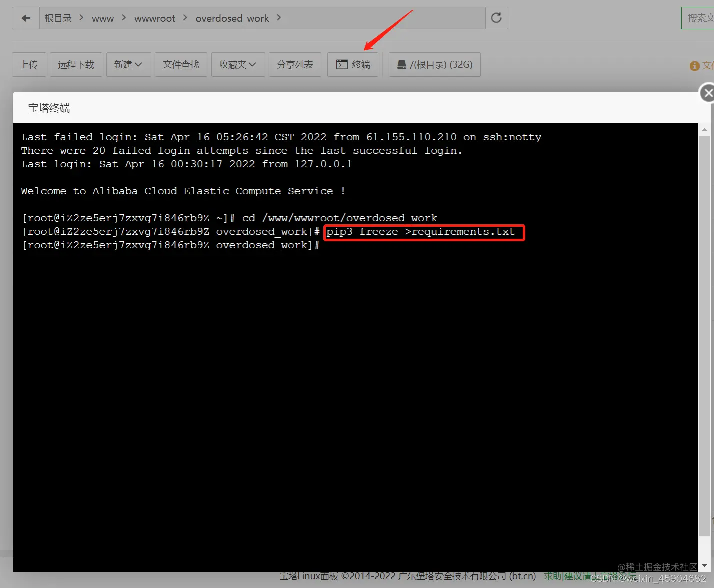The width and height of the screenshot is (714, 588).
Task: Close the 宝塔终端 terminal dialog
Action: coord(707,93)
